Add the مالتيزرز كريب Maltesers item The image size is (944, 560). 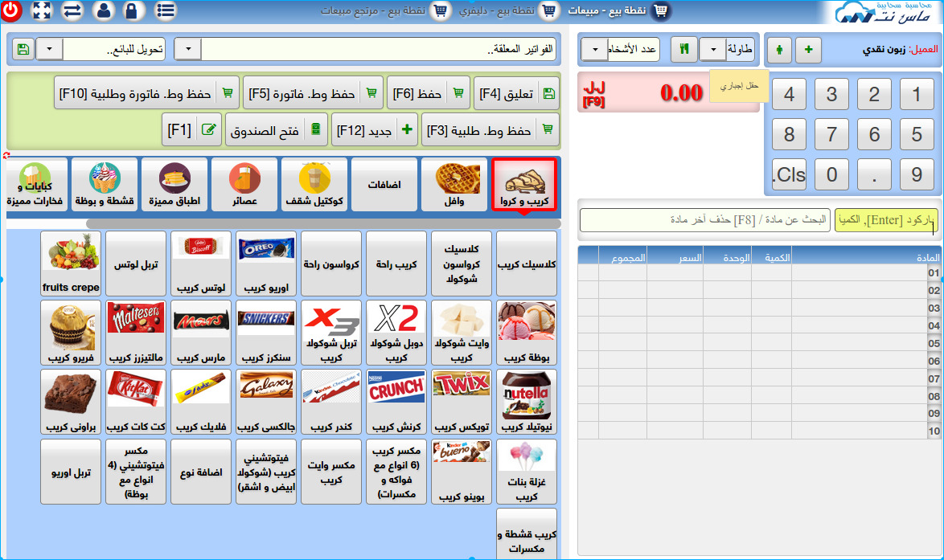(x=136, y=333)
